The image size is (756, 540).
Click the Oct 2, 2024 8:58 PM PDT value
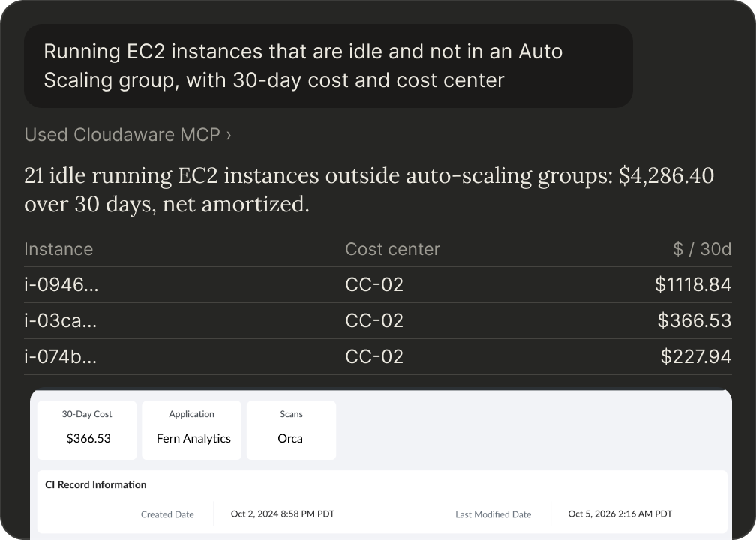pyautogui.click(x=283, y=514)
